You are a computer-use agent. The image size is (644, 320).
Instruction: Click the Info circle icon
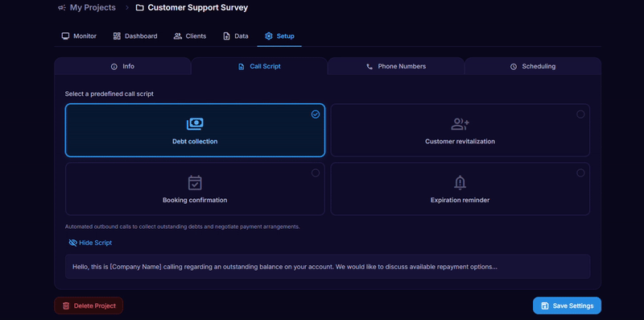pos(114,67)
